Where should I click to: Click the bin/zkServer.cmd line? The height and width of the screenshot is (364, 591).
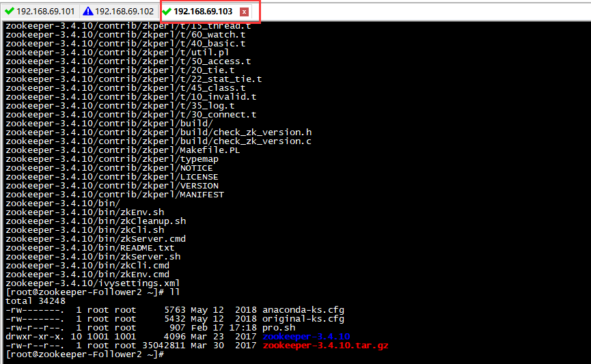[96, 239]
